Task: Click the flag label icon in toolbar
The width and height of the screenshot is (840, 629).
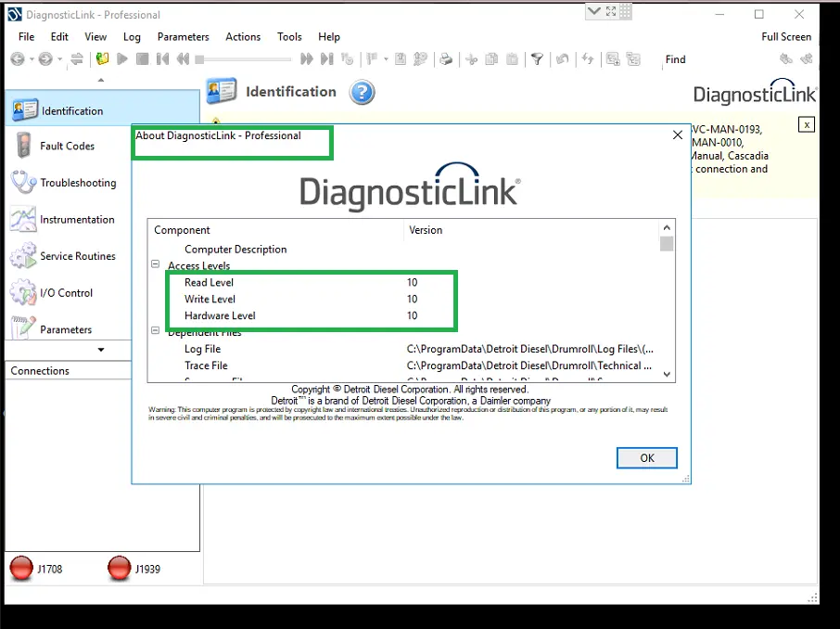Action: [372, 59]
